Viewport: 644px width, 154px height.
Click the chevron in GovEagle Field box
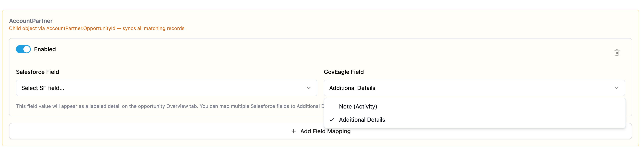point(616,88)
